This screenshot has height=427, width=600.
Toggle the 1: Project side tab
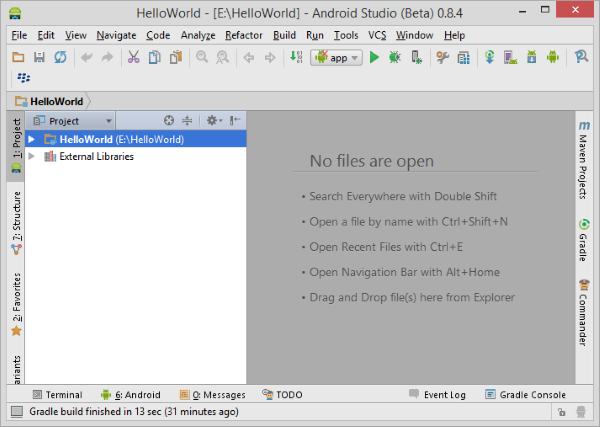(x=16, y=146)
